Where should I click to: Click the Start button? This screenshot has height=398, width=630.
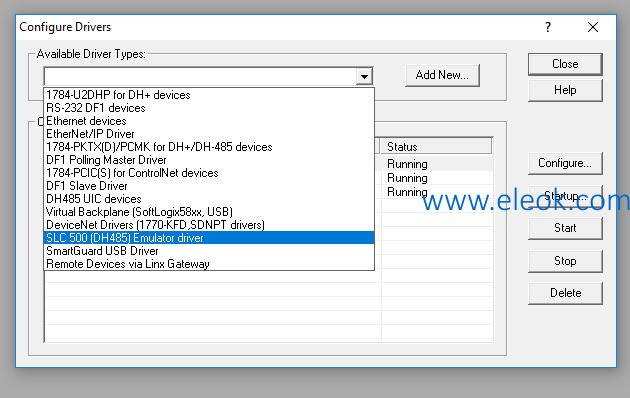click(565, 228)
